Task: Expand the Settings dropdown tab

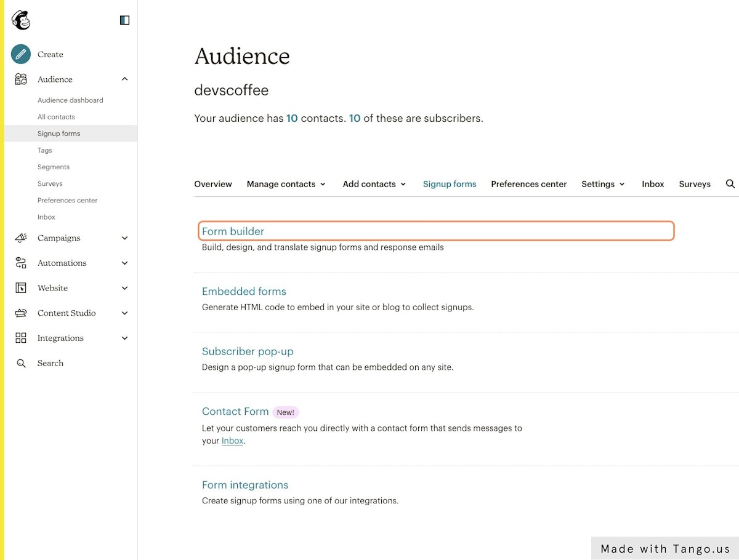Action: pyautogui.click(x=603, y=184)
